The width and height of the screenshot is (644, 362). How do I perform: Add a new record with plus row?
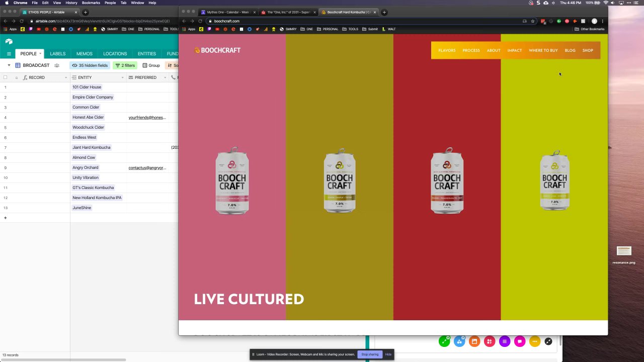(x=5, y=218)
